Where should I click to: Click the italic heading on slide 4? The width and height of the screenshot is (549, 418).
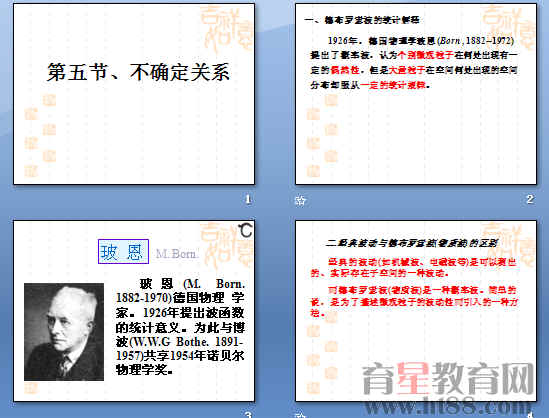412,243
